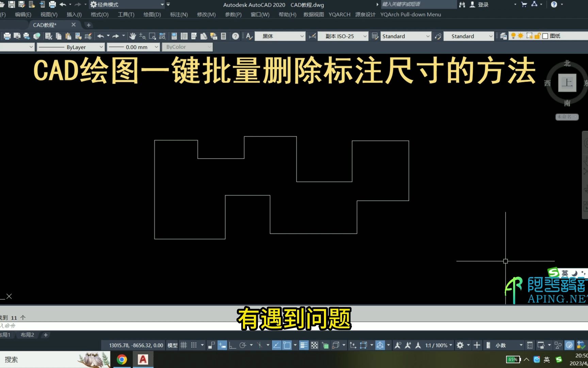This screenshot has height=368, width=588.
Task: Open the QuickCalc calculator icon
Action: pyautogui.click(x=224, y=36)
